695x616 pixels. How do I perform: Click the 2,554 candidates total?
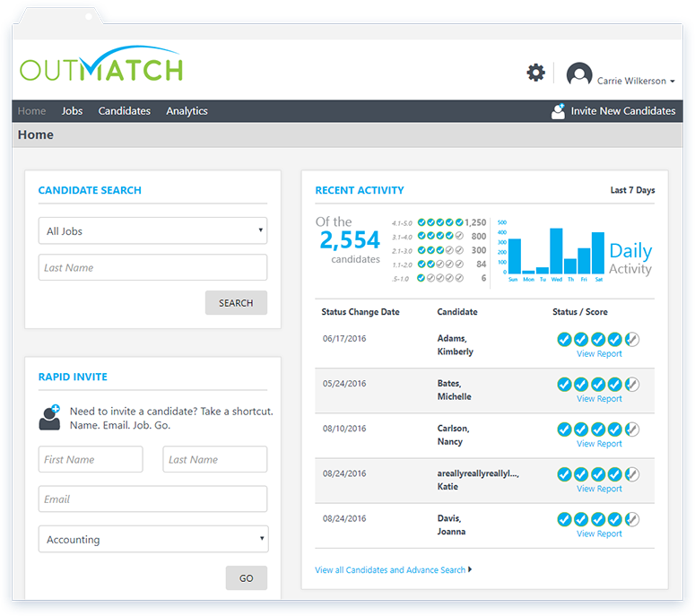pyautogui.click(x=349, y=240)
